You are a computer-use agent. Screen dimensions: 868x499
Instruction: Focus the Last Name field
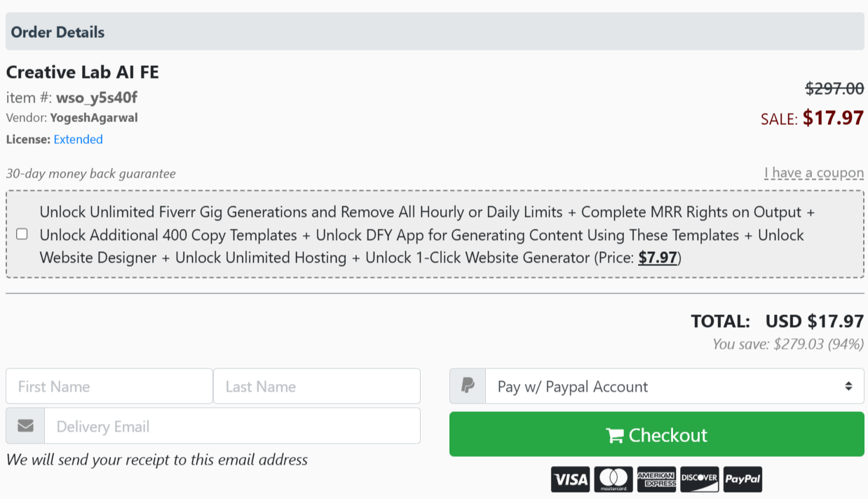[x=317, y=386]
